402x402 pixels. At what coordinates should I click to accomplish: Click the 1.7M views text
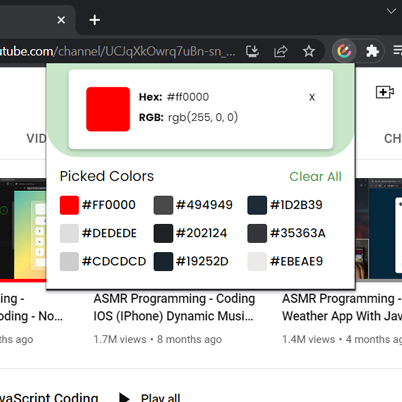[x=120, y=339]
